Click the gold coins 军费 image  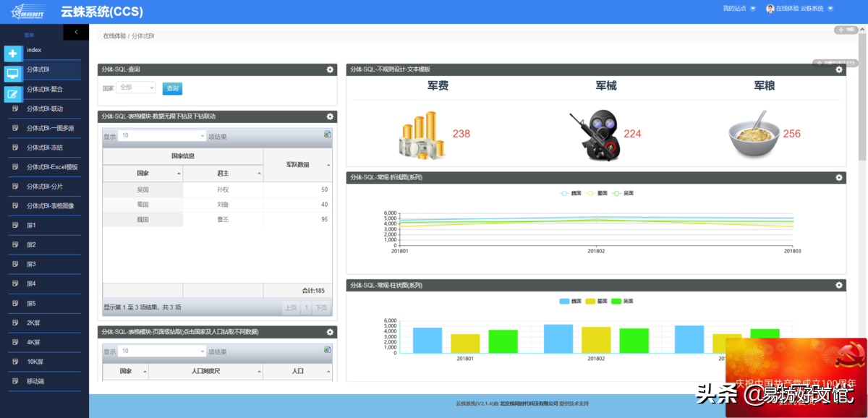[x=422, y=135]
